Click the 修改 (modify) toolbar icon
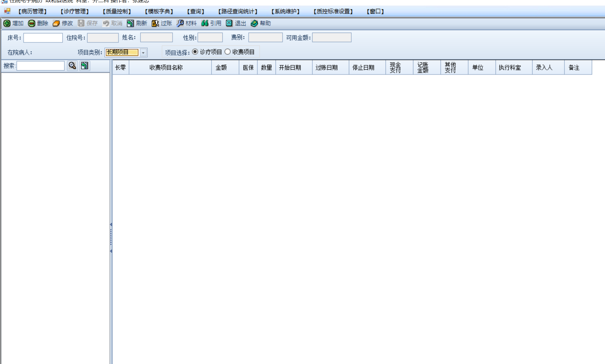Image resolution: width=605 pixels, height=364 pixels. click(x=56, y=23)
